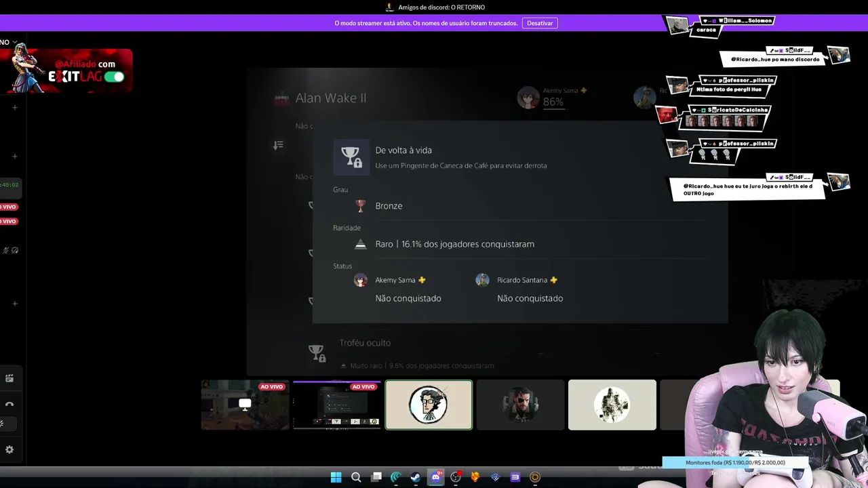The height and width of the screenshot is (488, 868).
Task: Select the white-background soldier participant tile
Action: pos(612,405)
